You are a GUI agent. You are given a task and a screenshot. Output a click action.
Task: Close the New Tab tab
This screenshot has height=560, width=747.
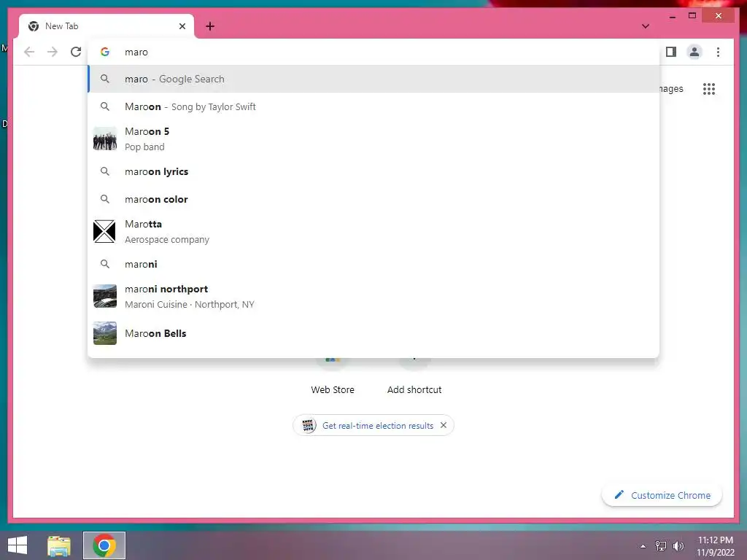182,26
